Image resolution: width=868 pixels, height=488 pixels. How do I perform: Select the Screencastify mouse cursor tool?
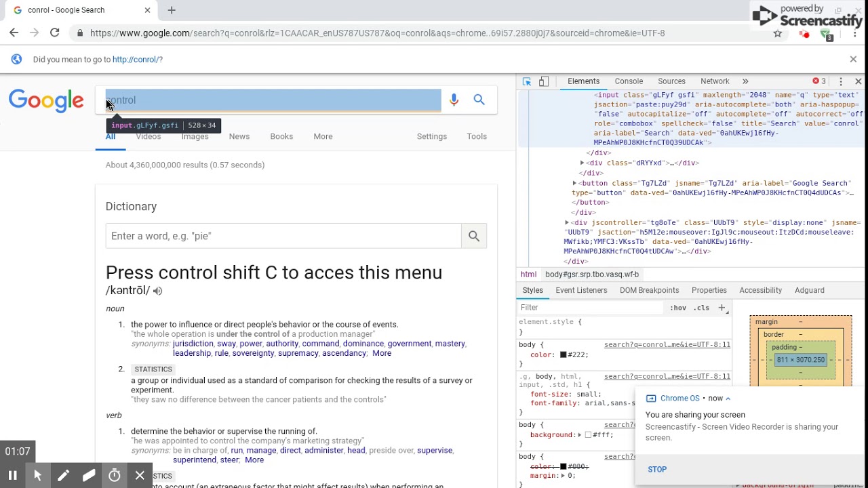(37, 476)
